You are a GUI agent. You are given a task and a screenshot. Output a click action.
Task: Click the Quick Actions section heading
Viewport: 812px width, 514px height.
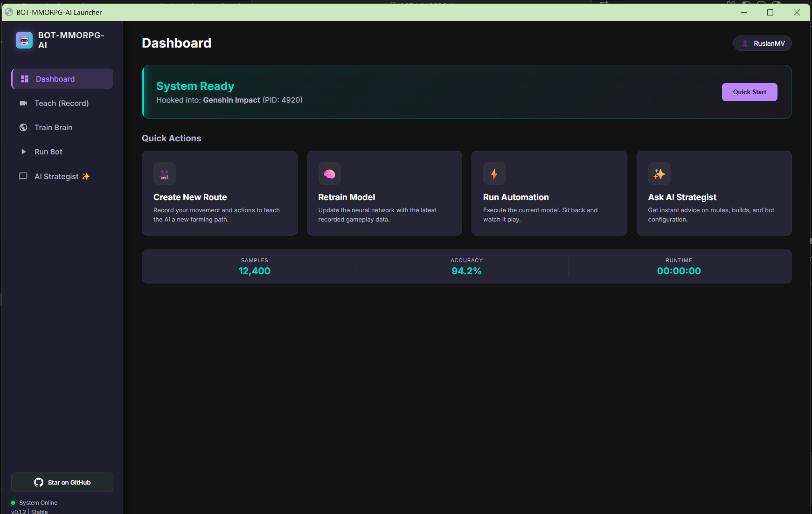point(172,138)
